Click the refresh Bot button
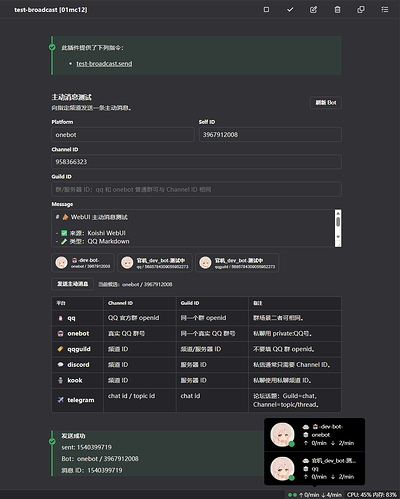Viewport: 400px width, 499px height. click(x=326, y=103)
